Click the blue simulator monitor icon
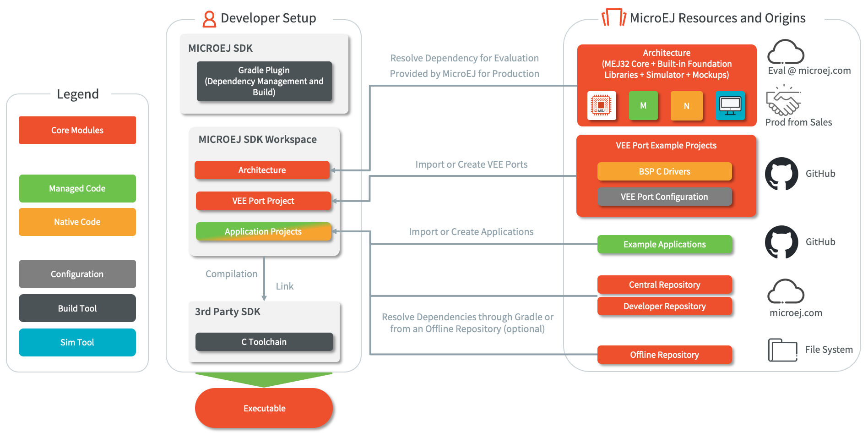Image resolution: width=868 pixels, height=438 pixels. point(730,105)
